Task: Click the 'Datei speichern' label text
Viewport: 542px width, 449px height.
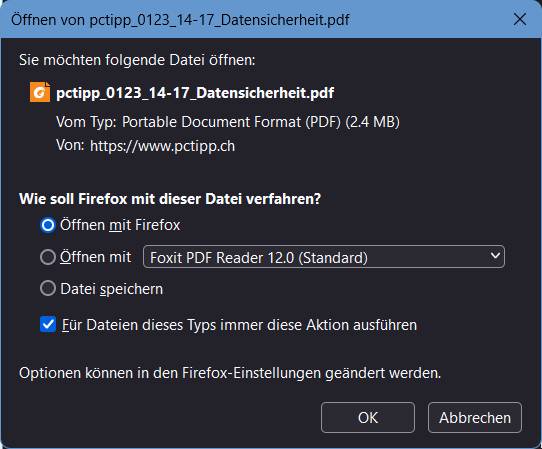Action: coord(112,289)
